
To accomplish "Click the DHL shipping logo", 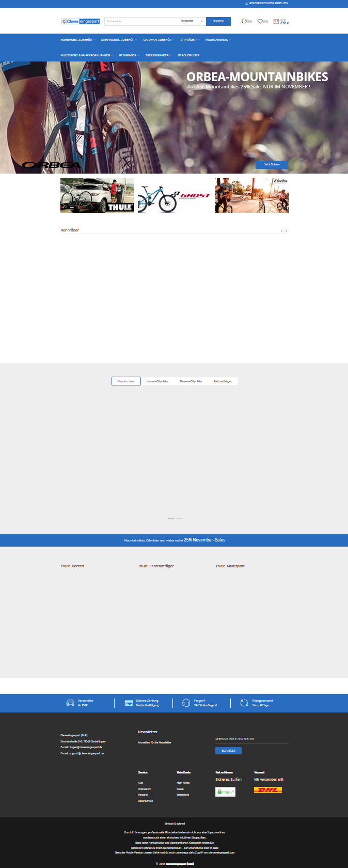I will (268, 790).
